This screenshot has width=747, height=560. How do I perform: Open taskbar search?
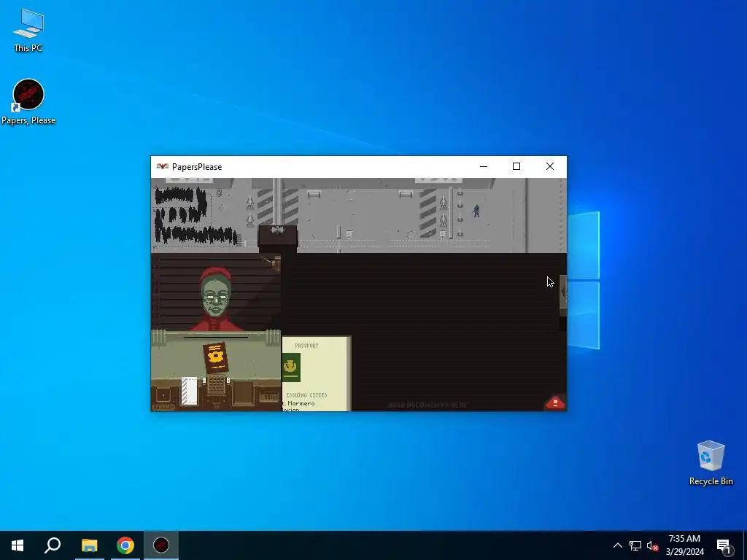53,545
